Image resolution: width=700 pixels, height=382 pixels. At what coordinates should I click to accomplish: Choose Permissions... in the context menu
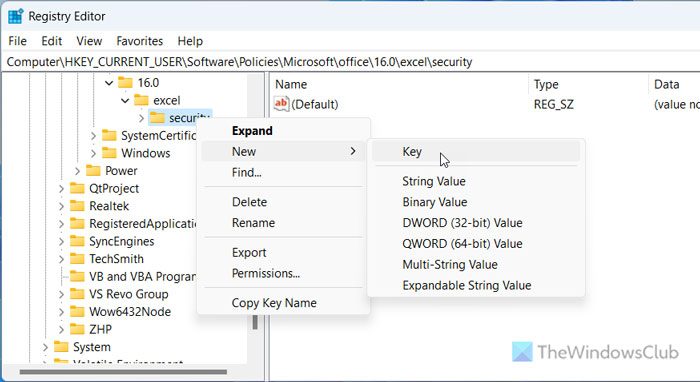pos(283,273)
